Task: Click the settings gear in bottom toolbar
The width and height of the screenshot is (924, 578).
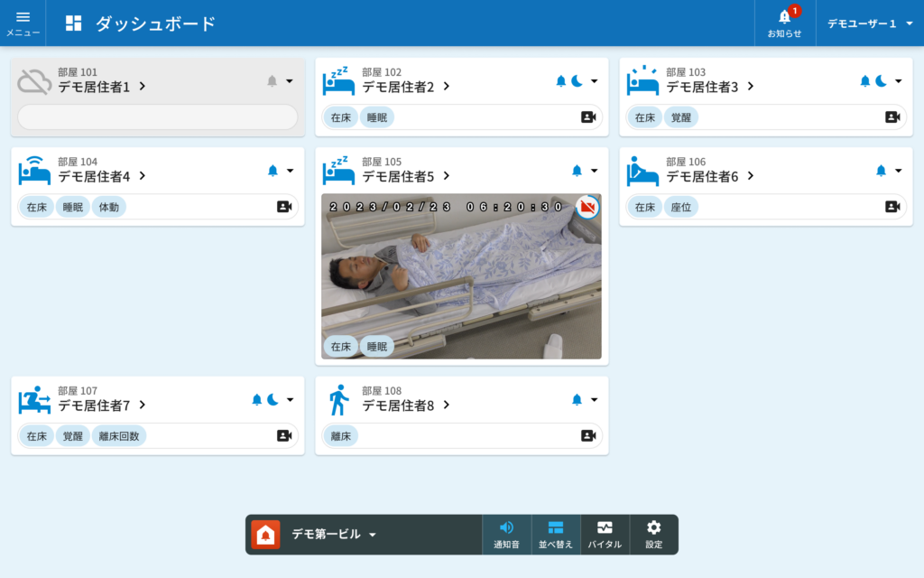Action: [653, 534]
